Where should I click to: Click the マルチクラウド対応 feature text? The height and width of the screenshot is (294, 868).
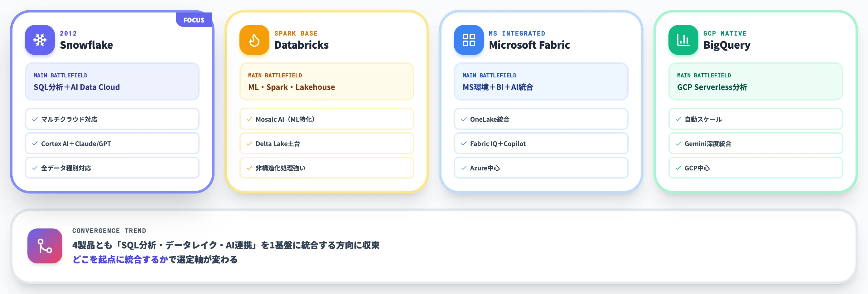click(x=69, y=119)
